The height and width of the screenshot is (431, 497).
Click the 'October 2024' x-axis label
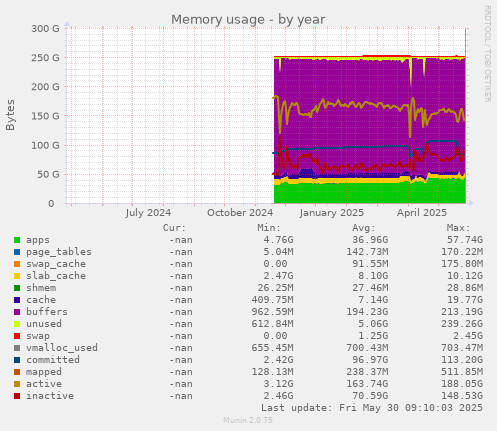[x=240, y=213]
